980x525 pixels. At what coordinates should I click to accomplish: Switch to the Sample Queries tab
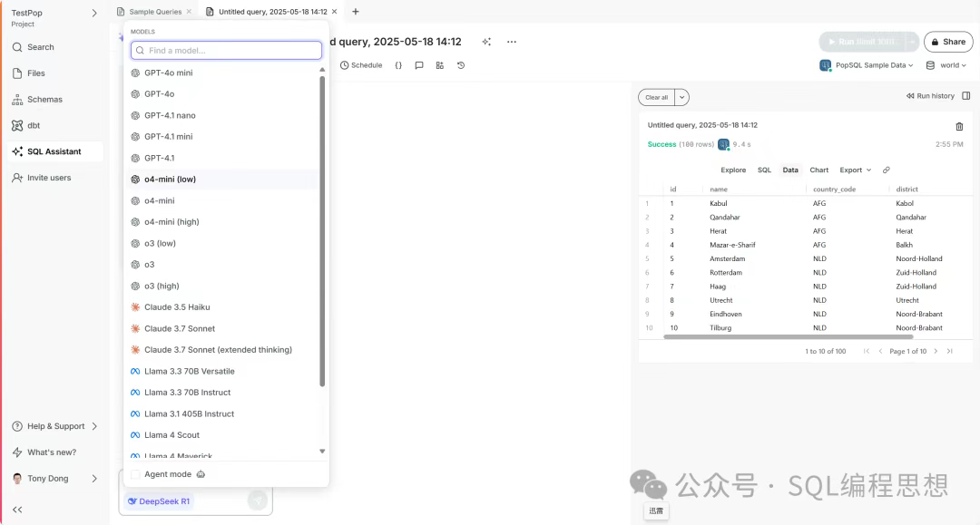tap(154, 11)
